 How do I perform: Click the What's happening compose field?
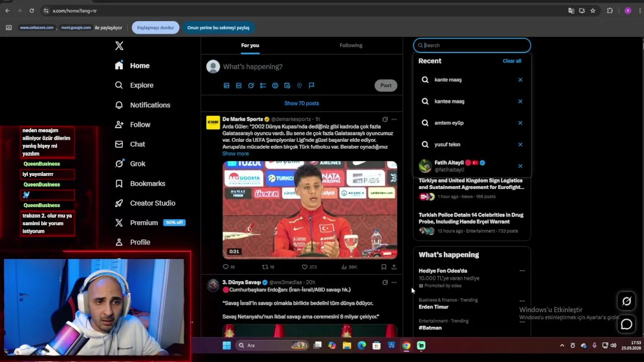[x=253, y=66]
